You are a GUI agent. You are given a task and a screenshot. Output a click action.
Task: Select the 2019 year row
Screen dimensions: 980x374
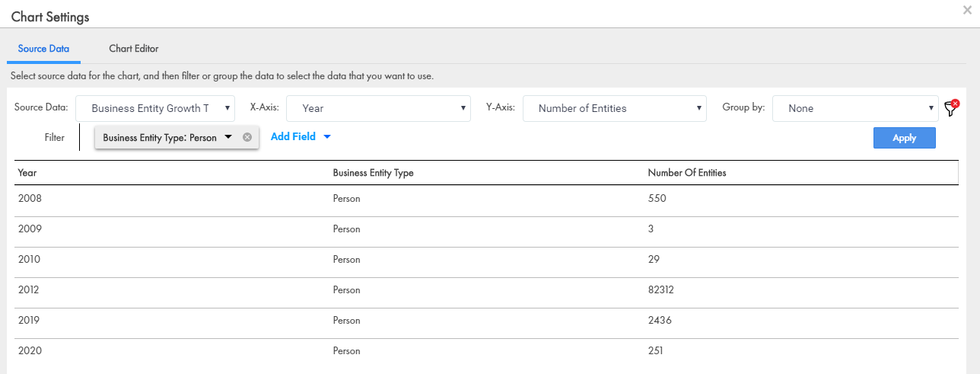(29, 321)
